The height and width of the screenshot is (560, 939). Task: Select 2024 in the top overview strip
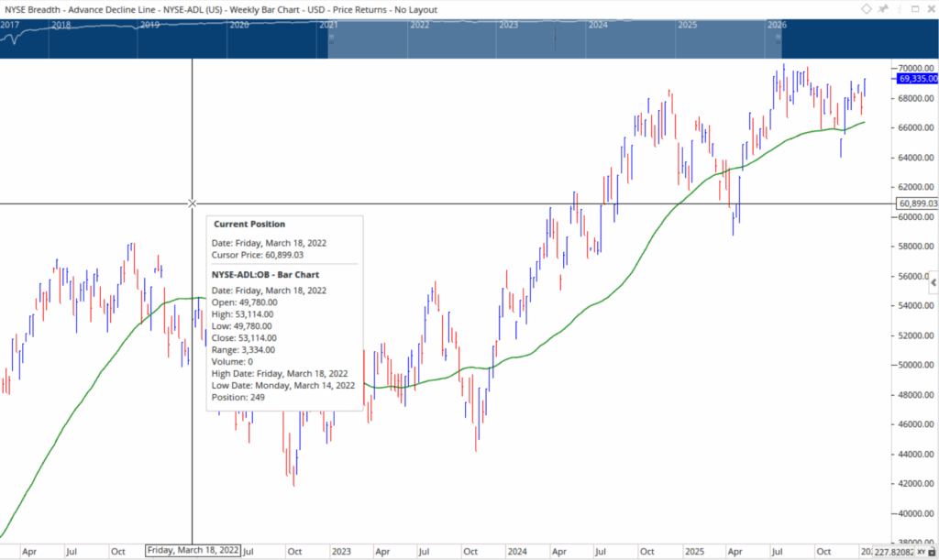coord(598,25)
